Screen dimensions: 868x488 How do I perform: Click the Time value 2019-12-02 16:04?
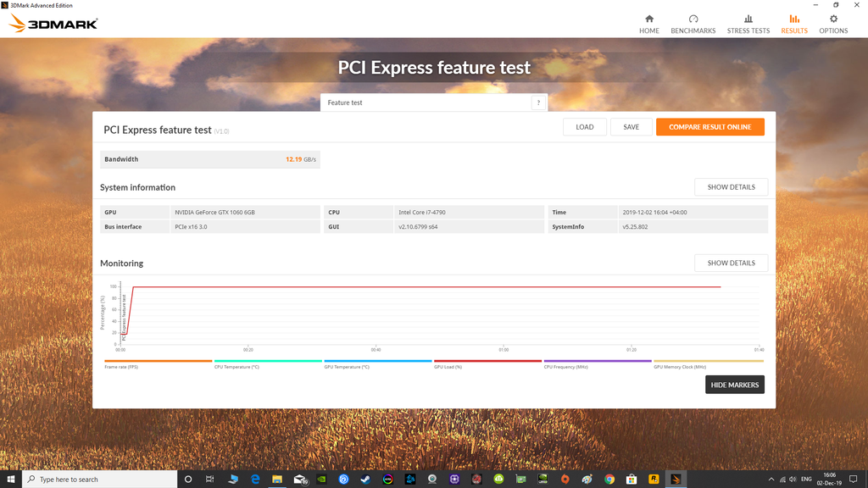654,212
